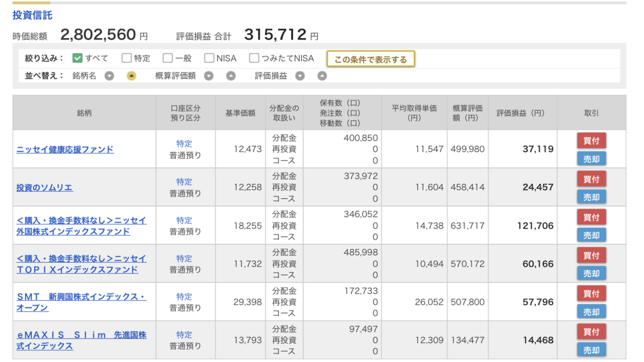Image resolution: width=644 pixels, height=362 pixels.
Task: Click the この条件で表示する button
Action: click(x=370, y=58)
